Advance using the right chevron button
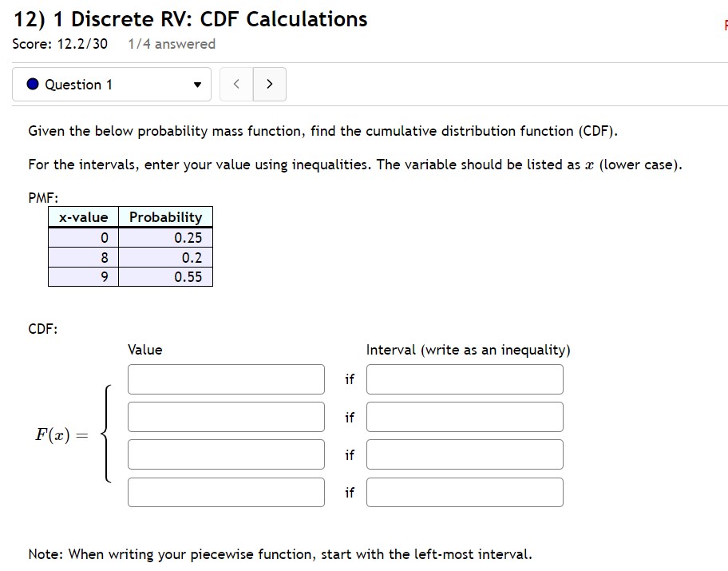 pos(269,83)
